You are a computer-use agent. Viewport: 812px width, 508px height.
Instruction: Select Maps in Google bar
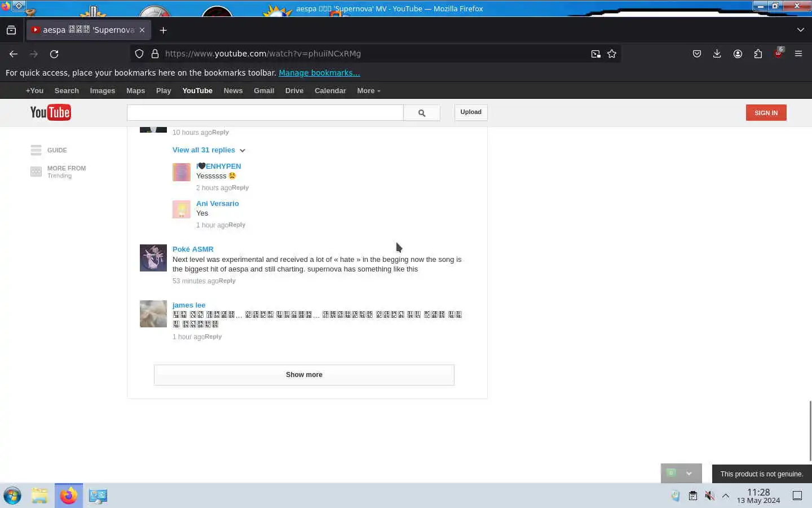[135, 90]
